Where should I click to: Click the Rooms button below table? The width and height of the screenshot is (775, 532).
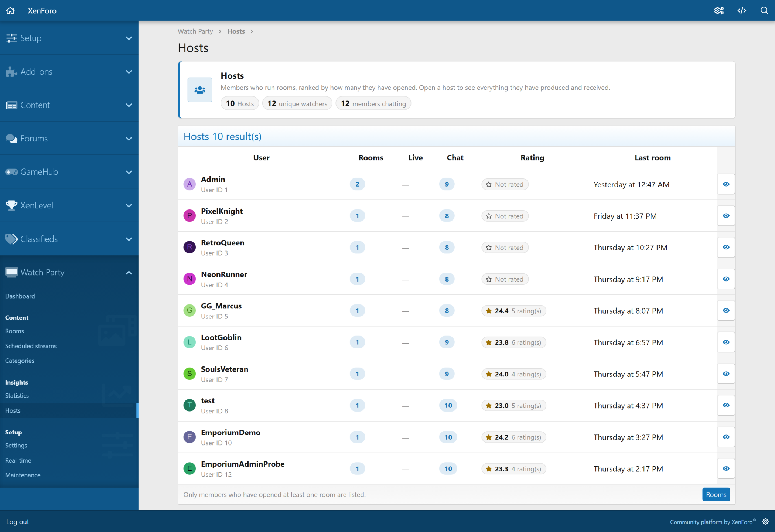(x=716, y=494)
